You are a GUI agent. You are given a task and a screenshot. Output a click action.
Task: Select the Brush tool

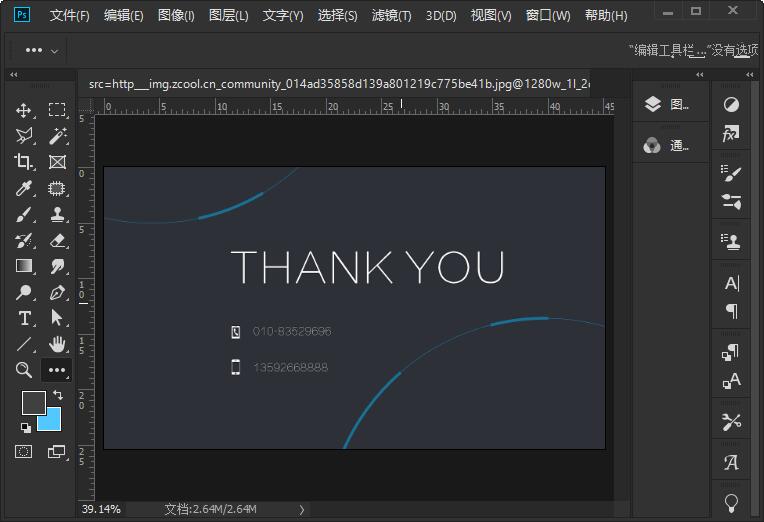pyautogui.click(x=23, y=214)
